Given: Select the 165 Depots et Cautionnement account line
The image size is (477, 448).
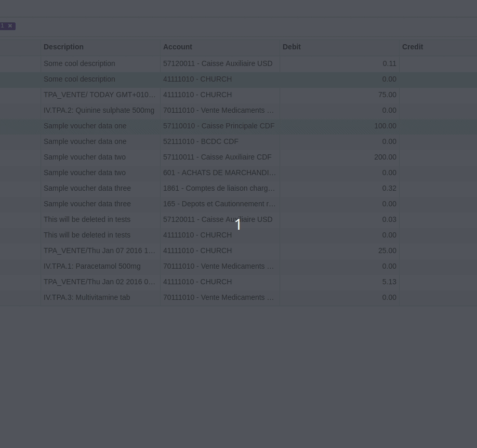Looking at the screenshot, I should click(219, 204).
